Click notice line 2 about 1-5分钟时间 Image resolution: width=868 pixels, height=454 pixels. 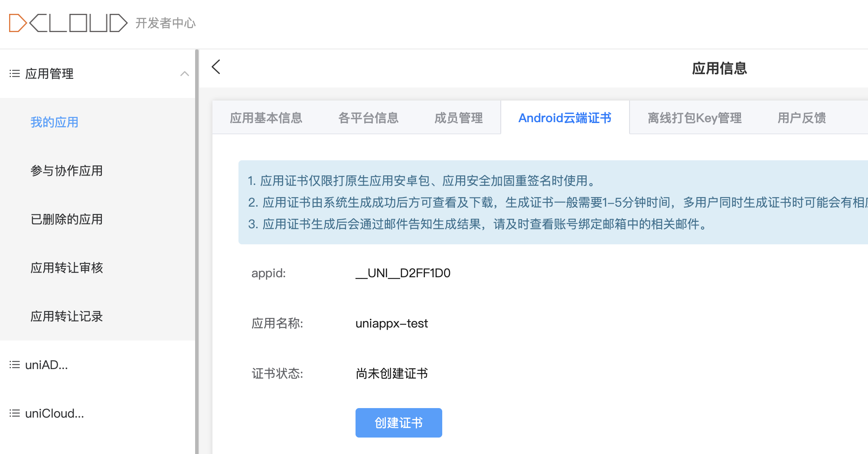pos(558,202)
